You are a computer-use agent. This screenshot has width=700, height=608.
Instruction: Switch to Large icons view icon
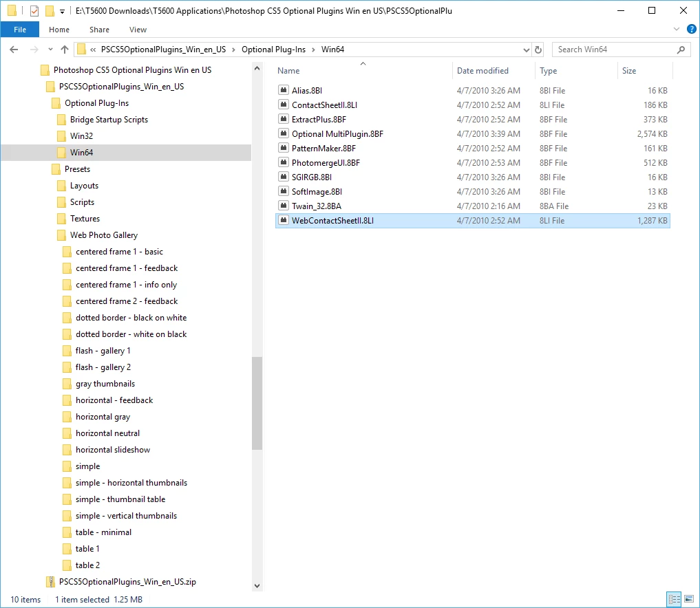689,598
